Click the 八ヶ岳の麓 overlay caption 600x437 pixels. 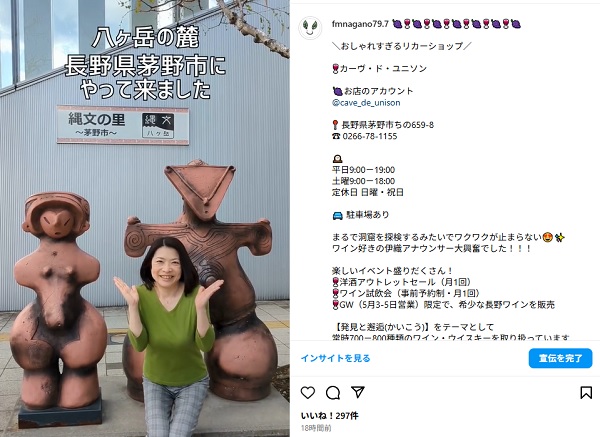coord(145,38)
